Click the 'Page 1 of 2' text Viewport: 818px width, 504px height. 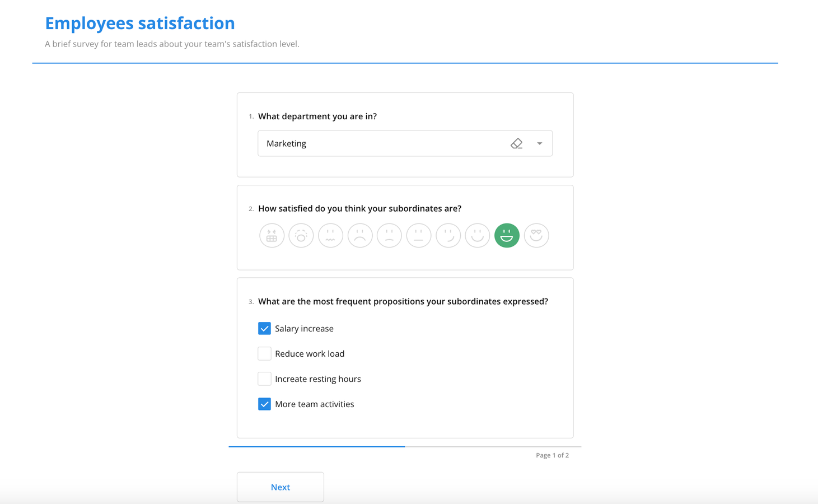552,455
